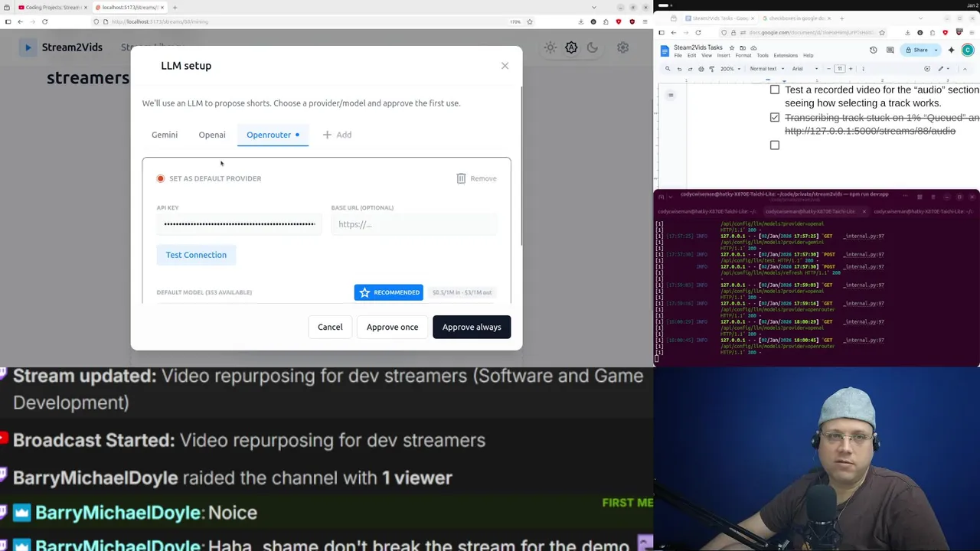980x551 pixels.
Task: Open the Docs Edit menu
Action: point(691,56)
